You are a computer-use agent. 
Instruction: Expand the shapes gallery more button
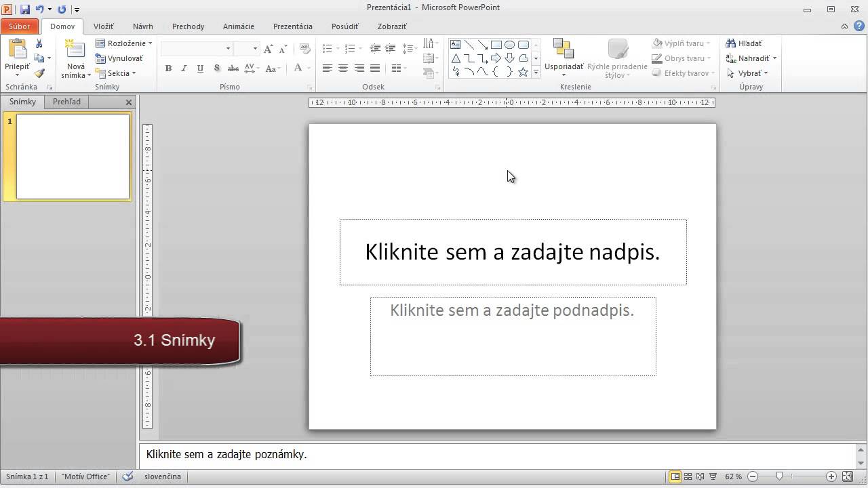[536, 72]
